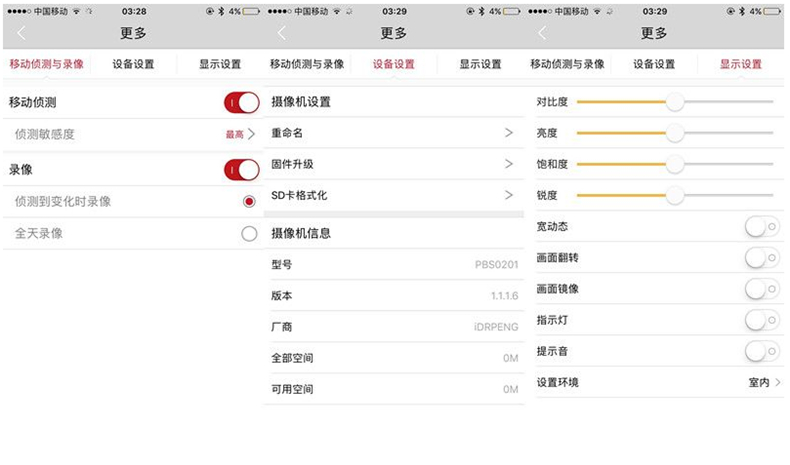Tap back arrow on the left screen
This screenshot has height=465, width=790.
(x=19, y=33)
